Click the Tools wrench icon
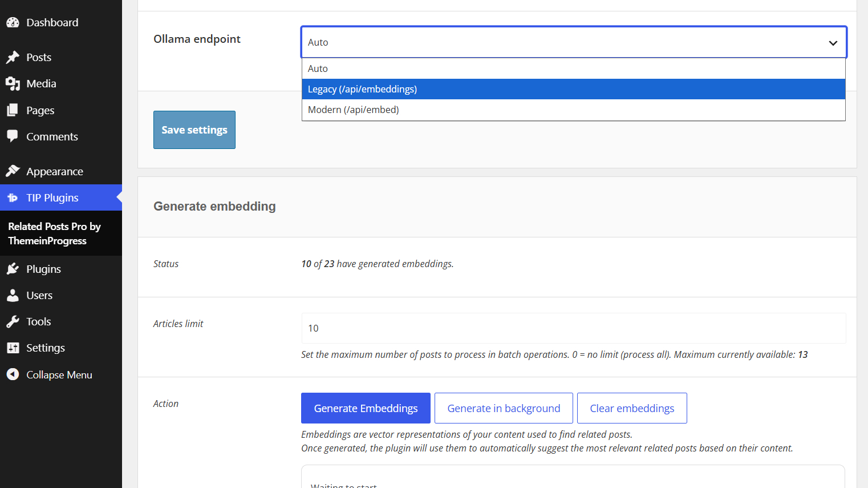The width and height of the screenshot is (868, 488). [13, 321]
